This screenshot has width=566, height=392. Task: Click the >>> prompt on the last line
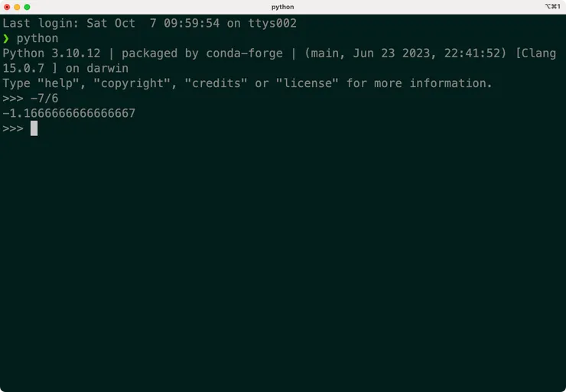tap(13, 128)
